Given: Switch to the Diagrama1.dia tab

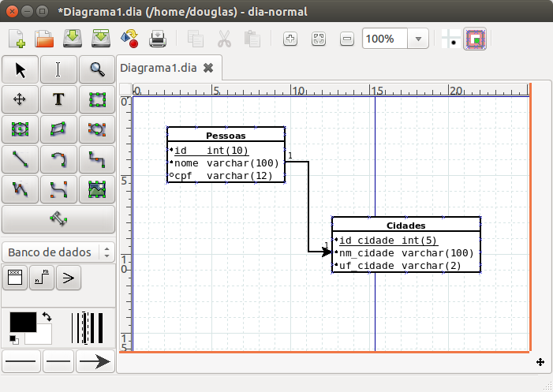Looking at the screenshot, I should (158, 68).
